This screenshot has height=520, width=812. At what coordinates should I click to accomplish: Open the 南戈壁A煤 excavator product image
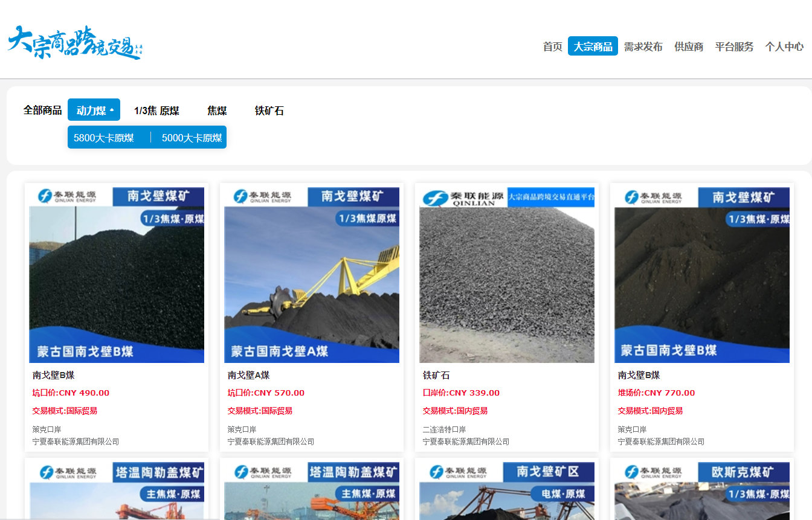(x=312, y=275)
